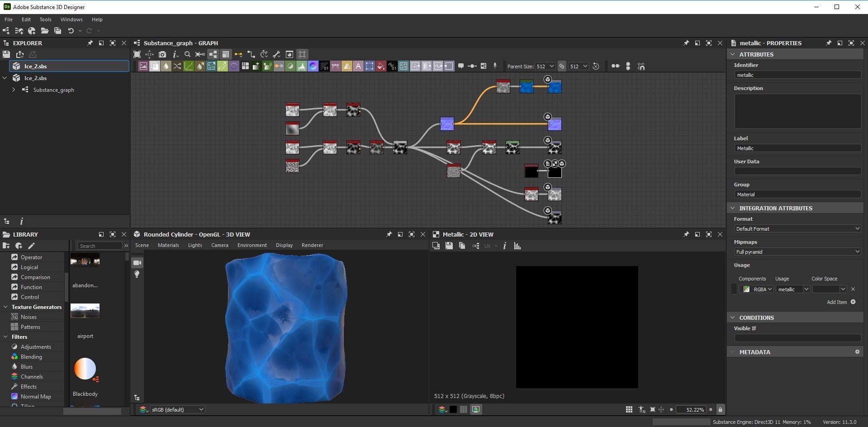Pin the Properties panel
Screen dimensions: 868x427
(x=828, y=43)
